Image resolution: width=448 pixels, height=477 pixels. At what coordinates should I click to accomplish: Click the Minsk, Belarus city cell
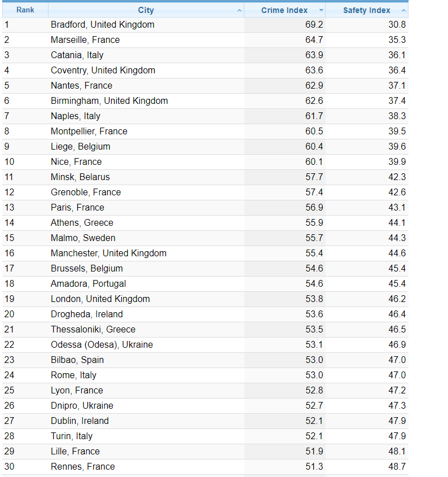coord(80,177)
